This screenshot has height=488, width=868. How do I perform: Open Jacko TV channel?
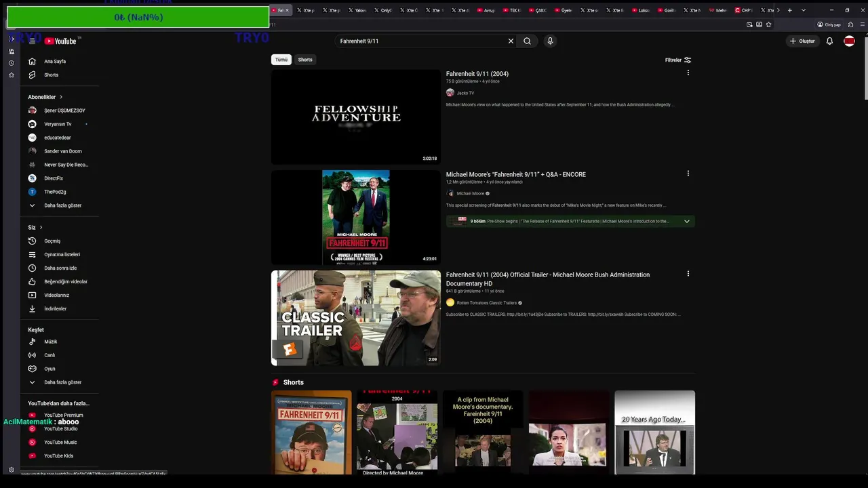[x=465, y=93]
